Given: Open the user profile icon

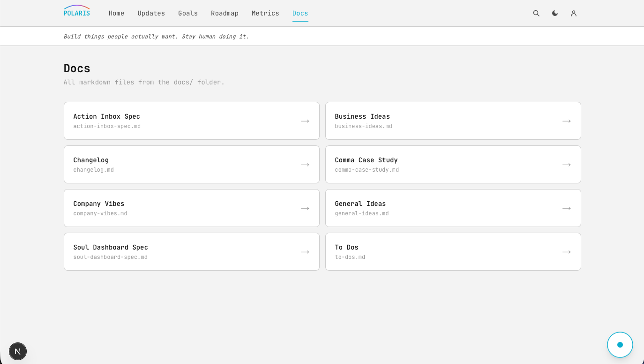Looking at the screenshot, I should (x=574, y=13).
